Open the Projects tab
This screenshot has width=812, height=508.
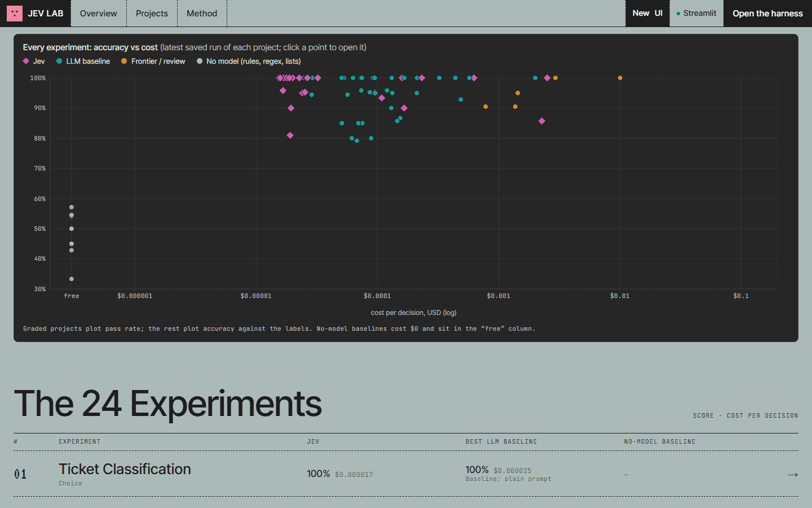[x=152, y=14]
